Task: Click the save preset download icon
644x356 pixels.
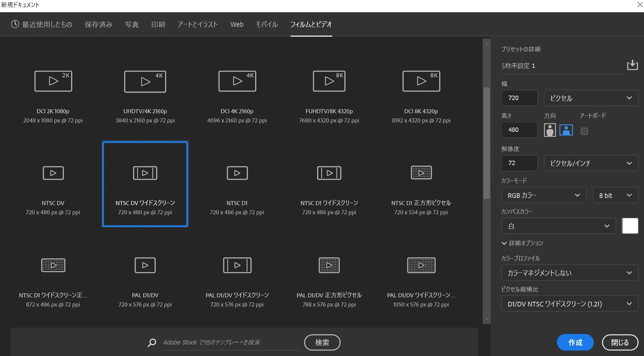Action: coord(632,65)
